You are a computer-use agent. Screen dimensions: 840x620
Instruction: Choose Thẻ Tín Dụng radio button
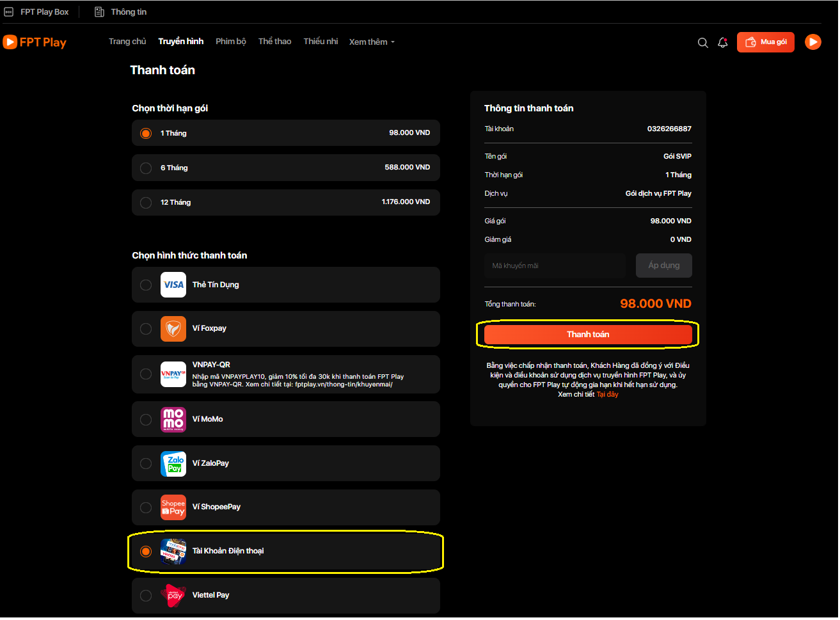pos(146,285)
